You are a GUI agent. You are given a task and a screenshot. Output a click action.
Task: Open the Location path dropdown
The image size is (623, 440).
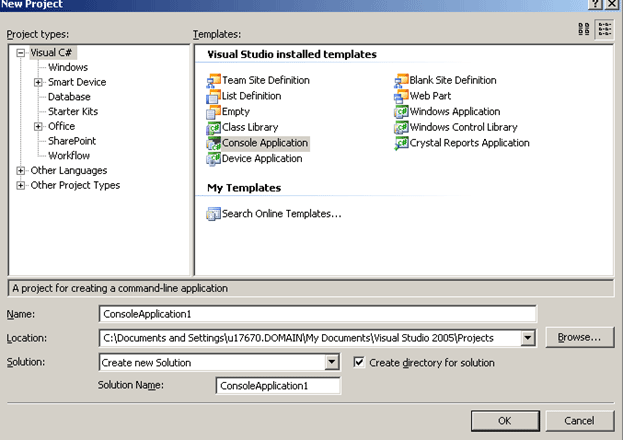pos(528,338)
